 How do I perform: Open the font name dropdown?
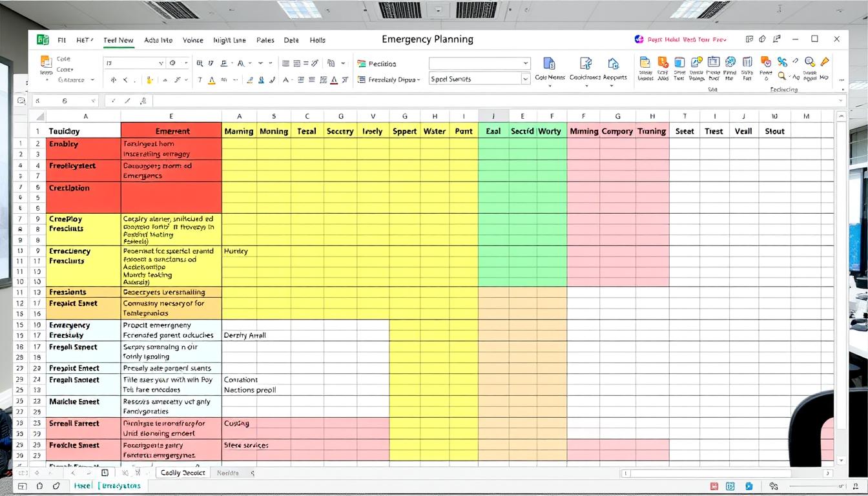click(161, 63)
